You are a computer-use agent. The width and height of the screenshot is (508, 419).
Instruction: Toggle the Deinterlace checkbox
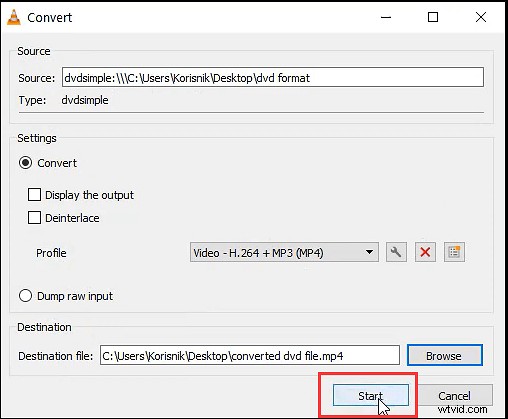(x=34, y=218)
